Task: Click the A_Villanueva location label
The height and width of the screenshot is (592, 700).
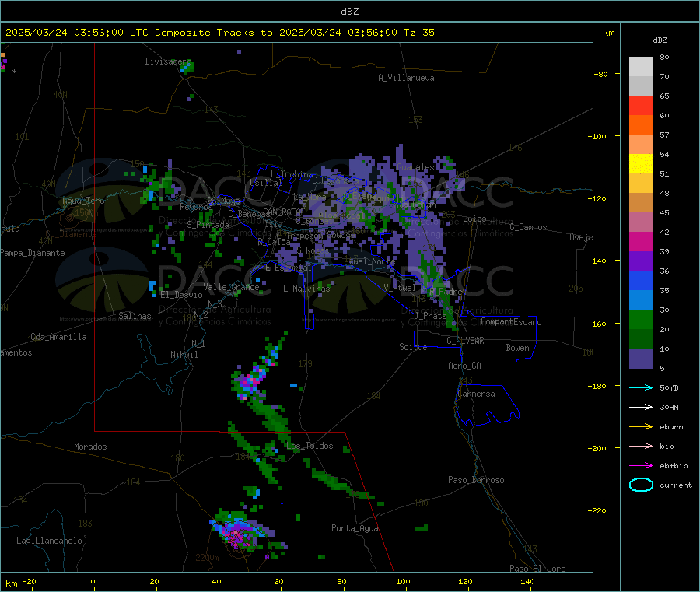Action: pyautogui.click(x=406, y=78)
